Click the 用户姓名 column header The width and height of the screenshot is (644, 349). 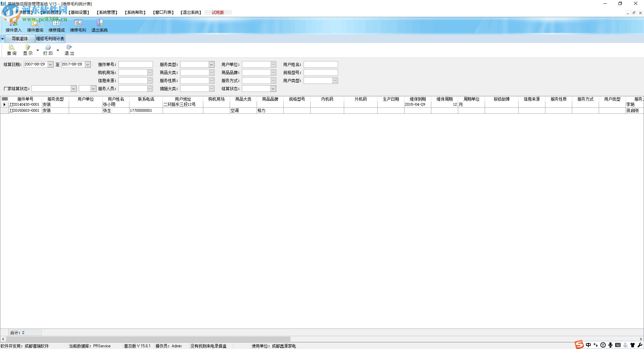(x=116, y=99)
